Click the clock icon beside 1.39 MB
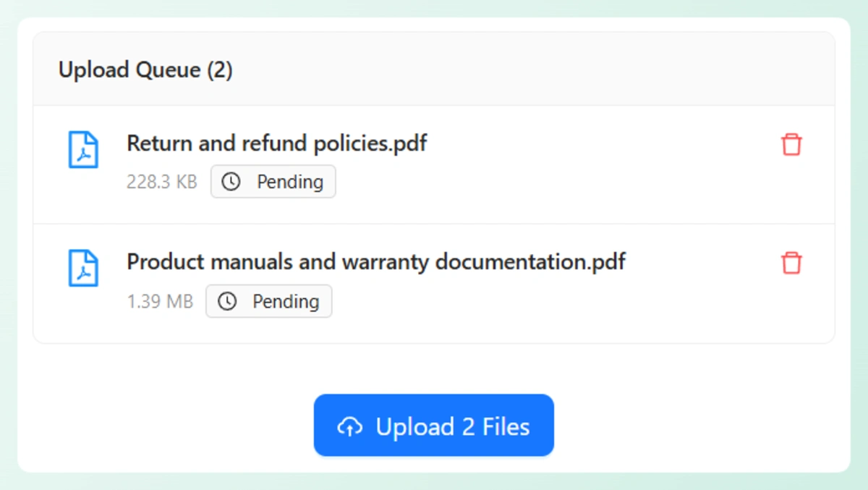The height and width of the screenshot is (490, 868). [227, 301]
